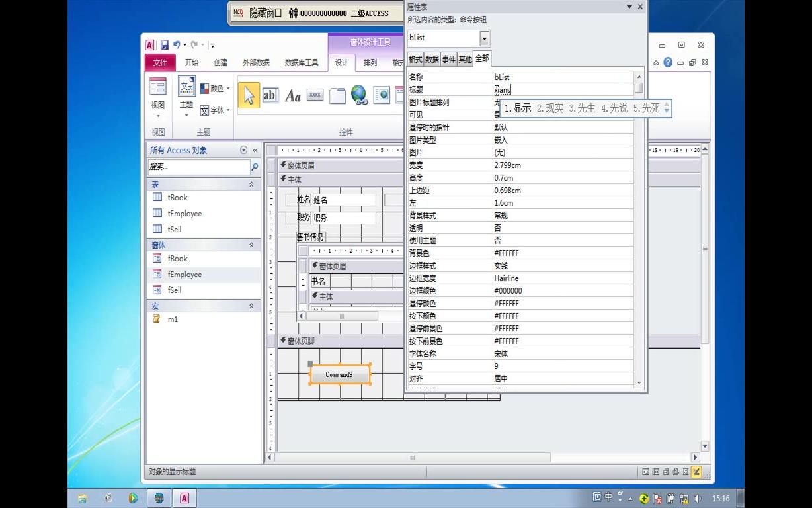Select the m1 macro
Screen dimensions: 812x508
(x=173, y=319)
